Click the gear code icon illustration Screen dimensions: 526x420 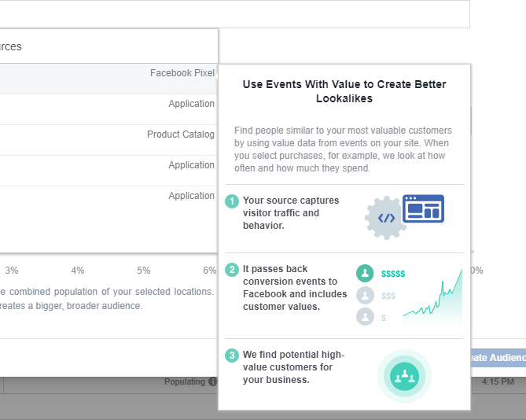(386, 218)
